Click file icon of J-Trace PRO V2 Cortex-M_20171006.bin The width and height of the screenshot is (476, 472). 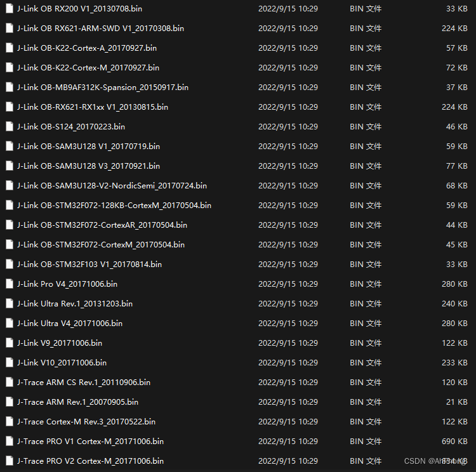click(10, 461)
